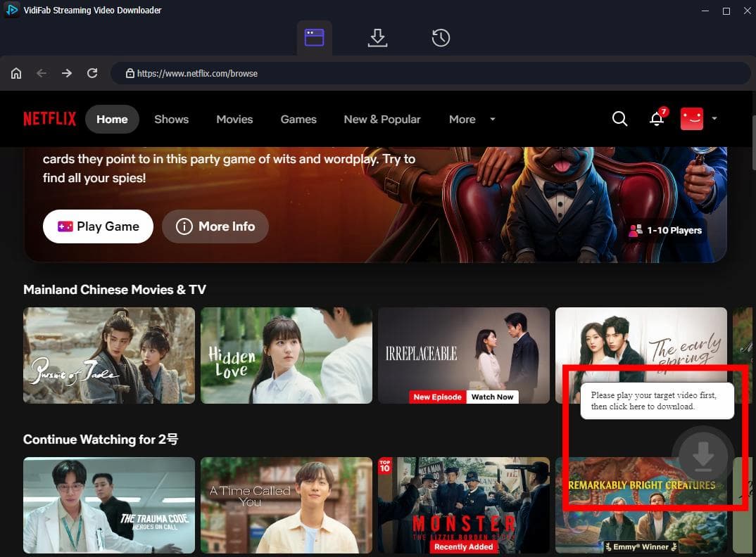Reload the page with the refresh icon
The height and width of the screenshot is (557, 756).
92,73
